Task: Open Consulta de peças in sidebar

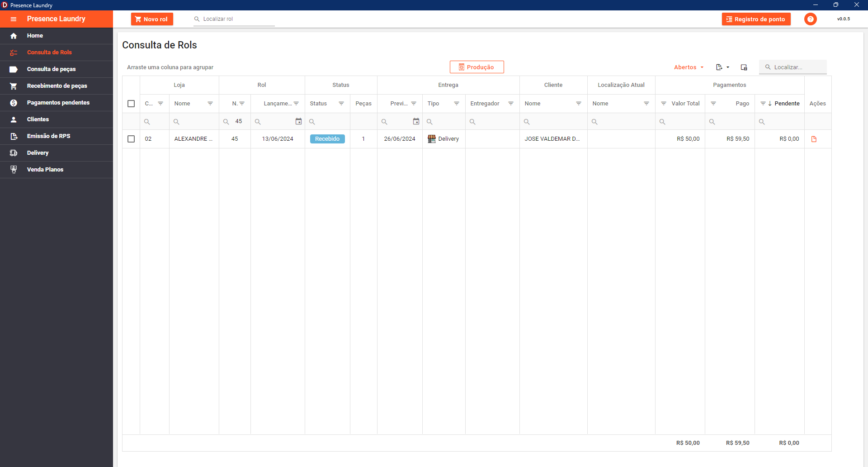Action: [57, 69]
